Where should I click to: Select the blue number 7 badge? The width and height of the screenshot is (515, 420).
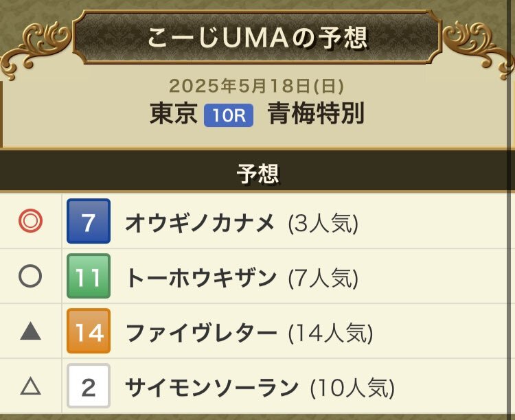[89, 221]
